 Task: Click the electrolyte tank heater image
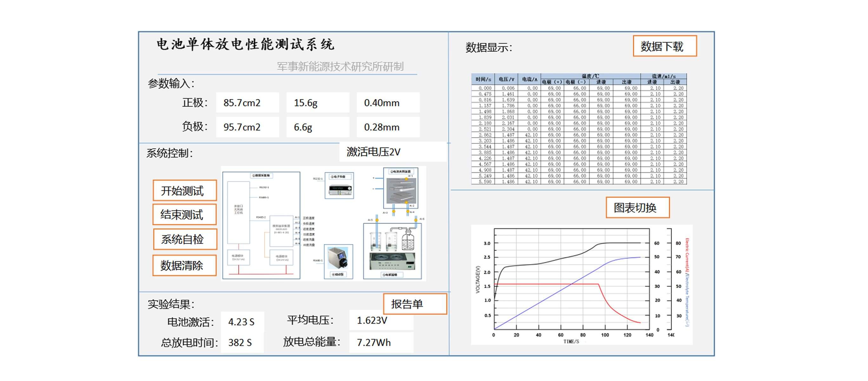(392, 262)
